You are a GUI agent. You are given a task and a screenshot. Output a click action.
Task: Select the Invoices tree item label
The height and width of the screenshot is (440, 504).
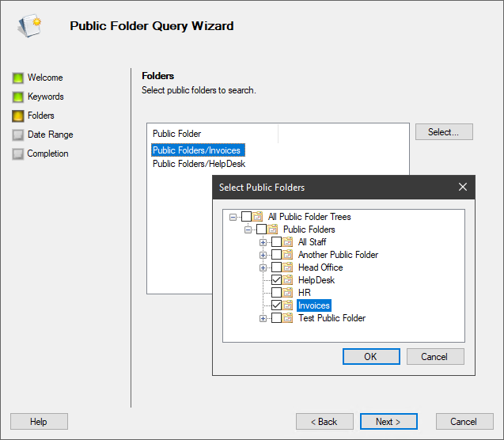(x=313, y=305)
